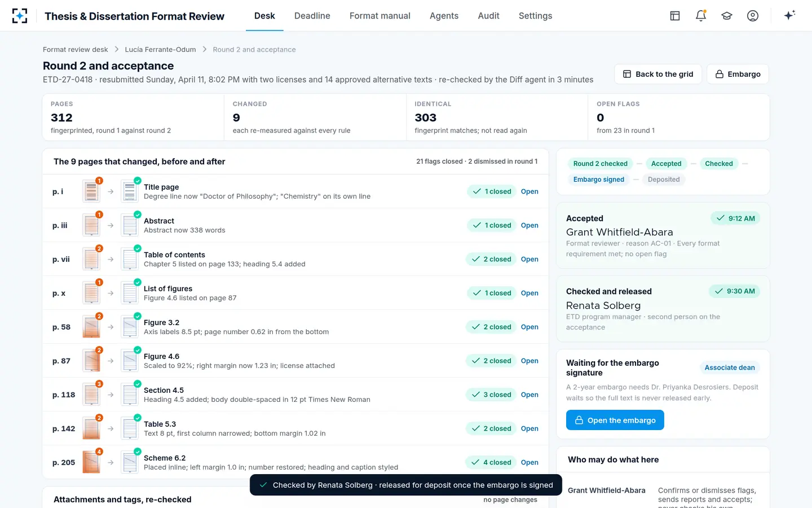Open the layout panel icon in header
Screen dimensions: 812x508
pyautogui.click(x=675, y=16)
